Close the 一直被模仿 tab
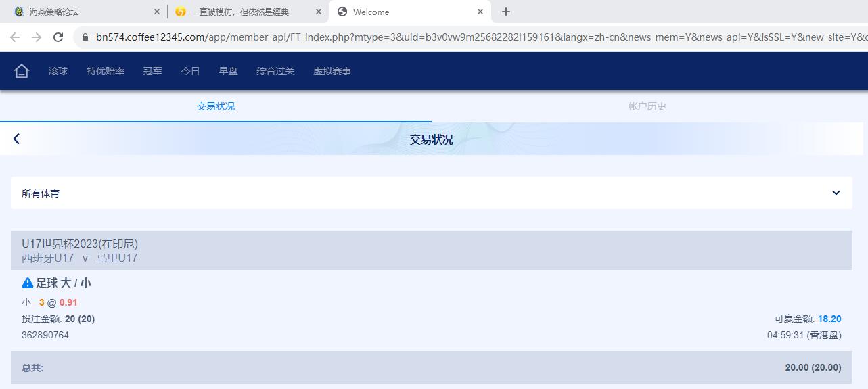Viewport: 868px width, 389px height. click(319, 12)
